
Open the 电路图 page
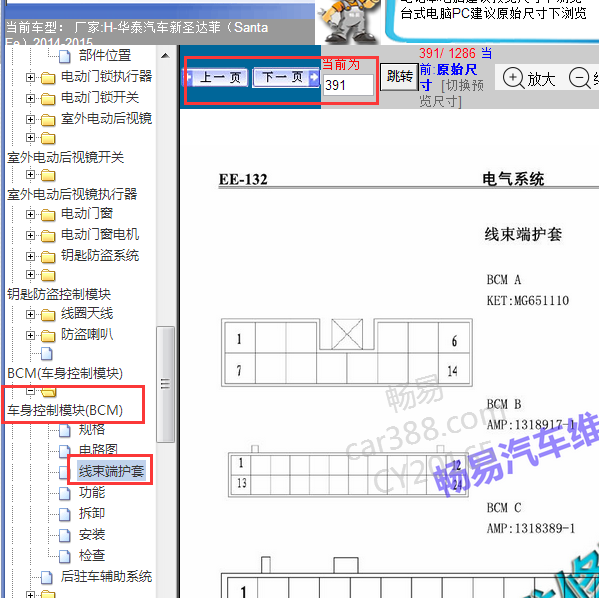pos(98,450)
